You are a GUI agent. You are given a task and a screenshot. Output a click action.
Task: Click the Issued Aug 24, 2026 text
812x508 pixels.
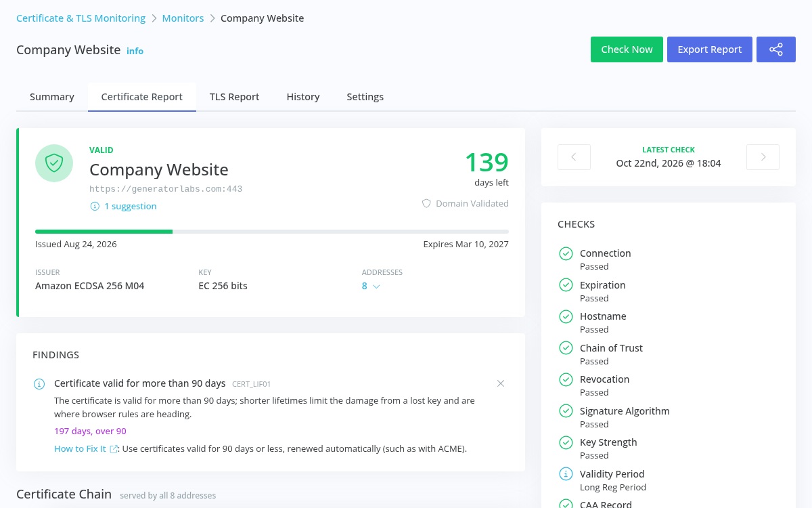coord(76,244)
